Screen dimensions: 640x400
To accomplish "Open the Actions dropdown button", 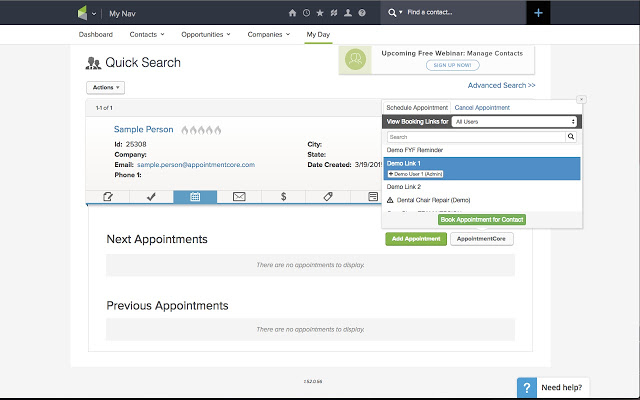I will tap(105, 87).
